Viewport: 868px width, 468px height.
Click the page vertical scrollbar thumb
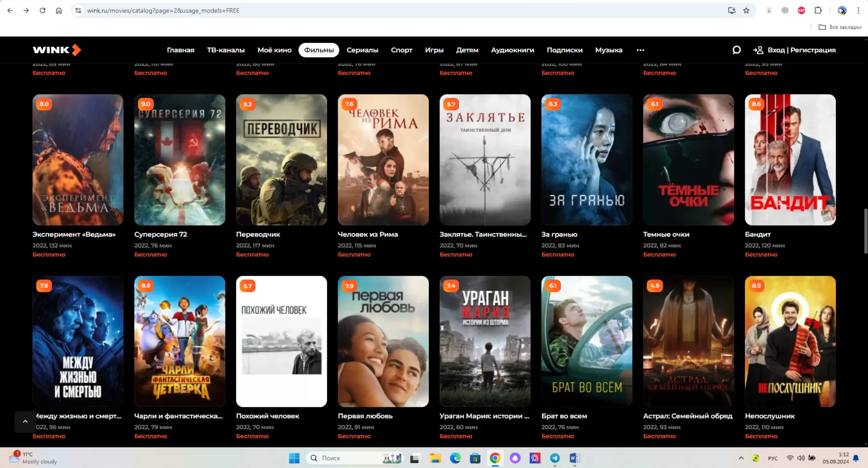(865, 230)
